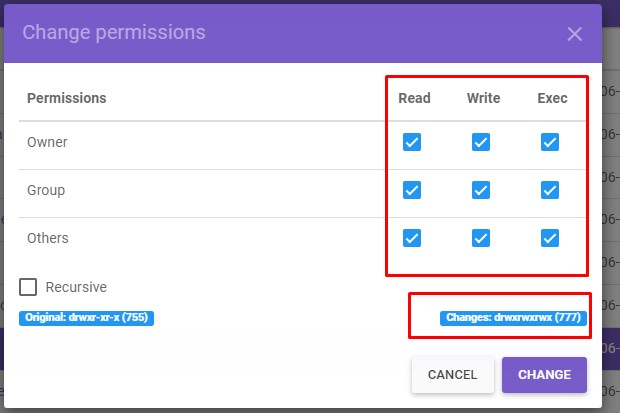
Task: Uncheck Owner Write permission checkbox
Action: 481,142
